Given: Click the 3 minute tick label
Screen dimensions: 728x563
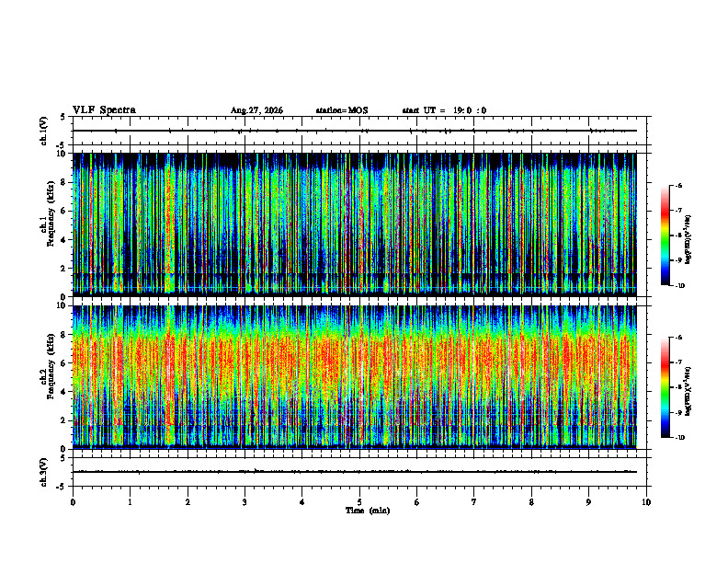Looking at the screenshot, I should click(245, 502).
